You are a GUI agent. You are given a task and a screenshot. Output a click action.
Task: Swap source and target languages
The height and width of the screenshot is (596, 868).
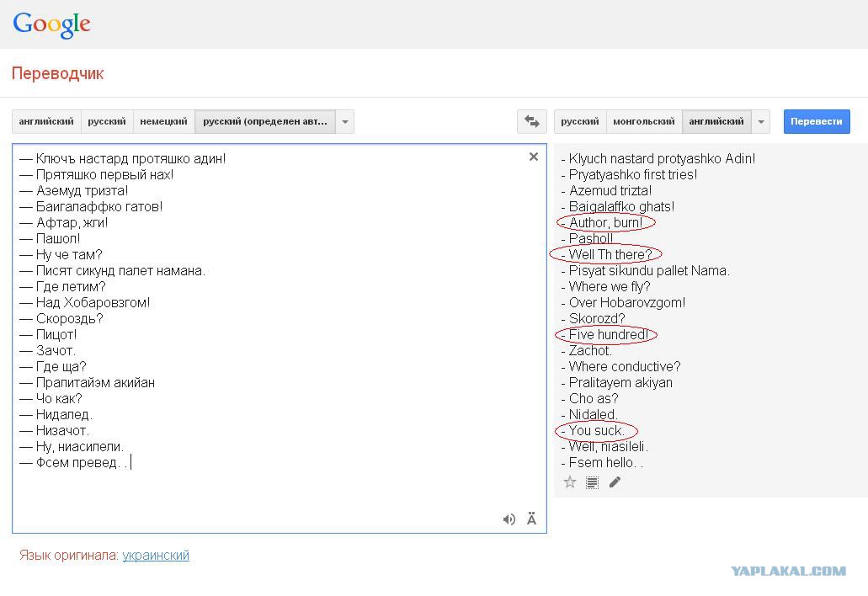tap(532, 121)
